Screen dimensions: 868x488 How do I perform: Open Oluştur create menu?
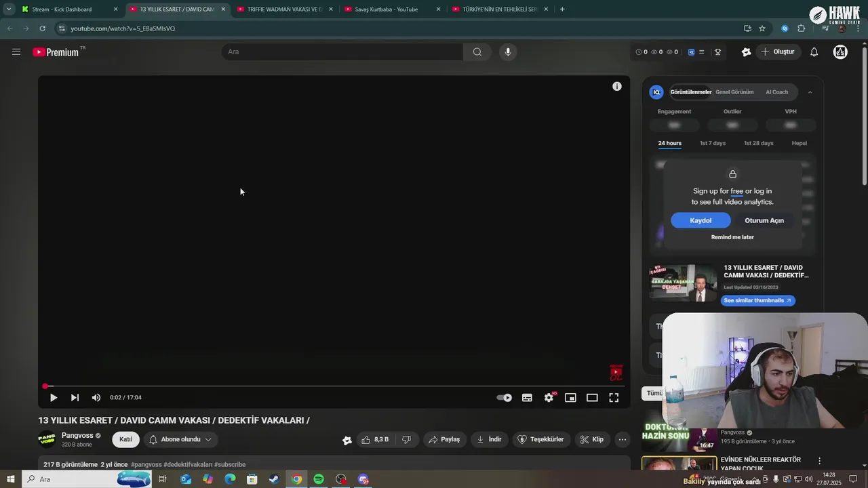tap(777, 52)
